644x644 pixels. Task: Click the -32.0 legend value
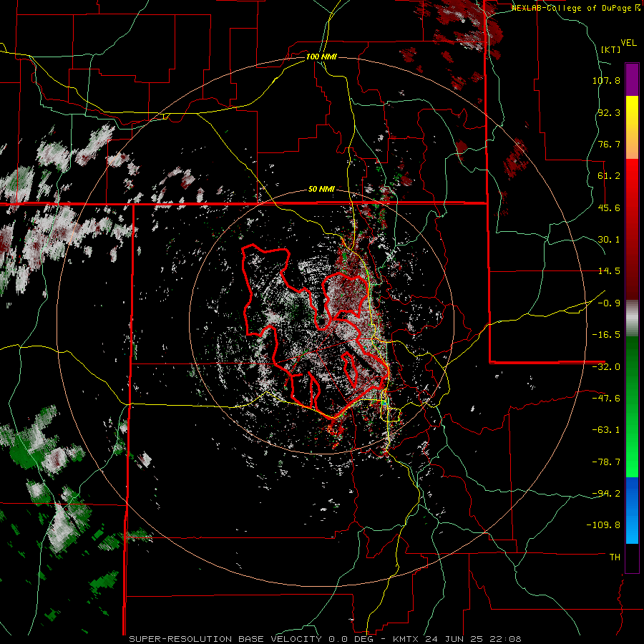tap(606, 367)
